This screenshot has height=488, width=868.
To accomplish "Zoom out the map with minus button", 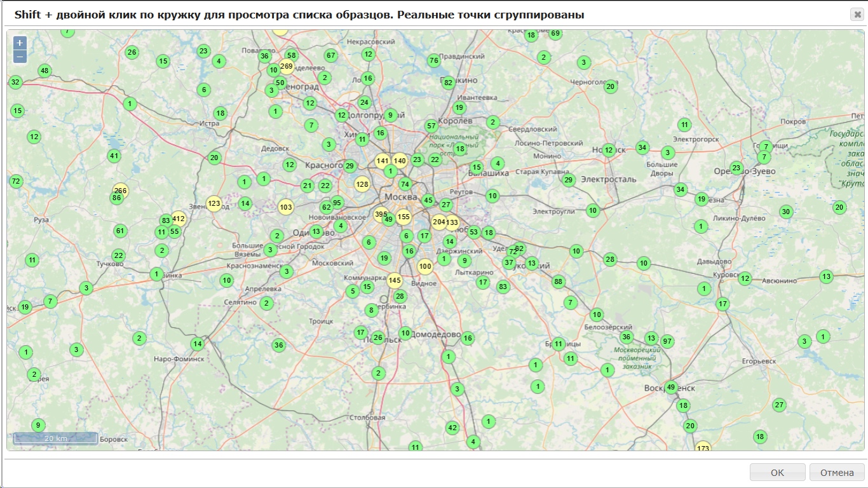I will (x=20, y=57).
